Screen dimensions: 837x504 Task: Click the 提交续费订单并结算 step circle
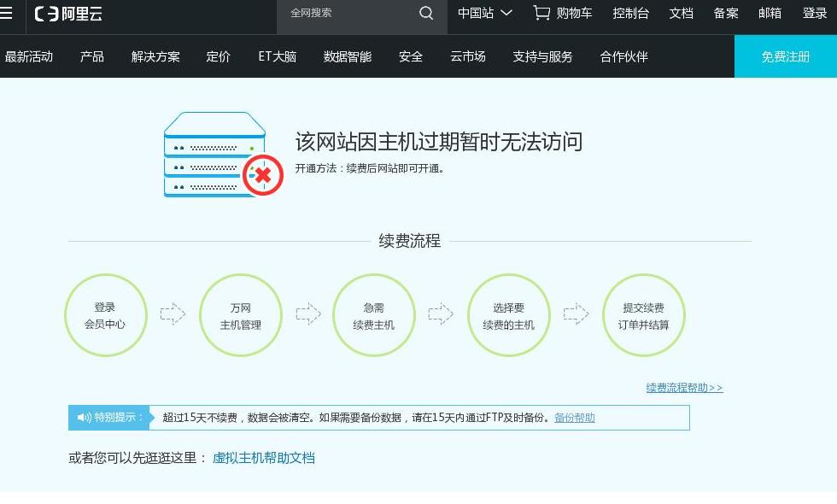(643, 315)
